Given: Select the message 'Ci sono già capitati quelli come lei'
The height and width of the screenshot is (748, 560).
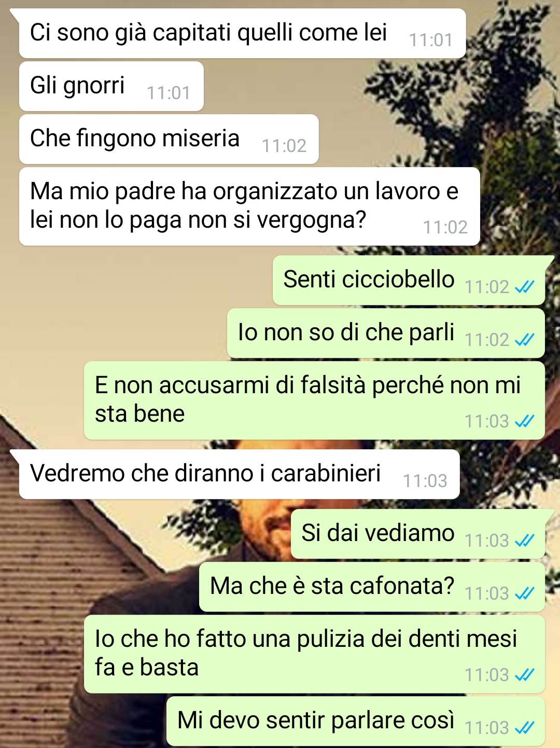Looking at the screenshot, I should coord(242,33).
